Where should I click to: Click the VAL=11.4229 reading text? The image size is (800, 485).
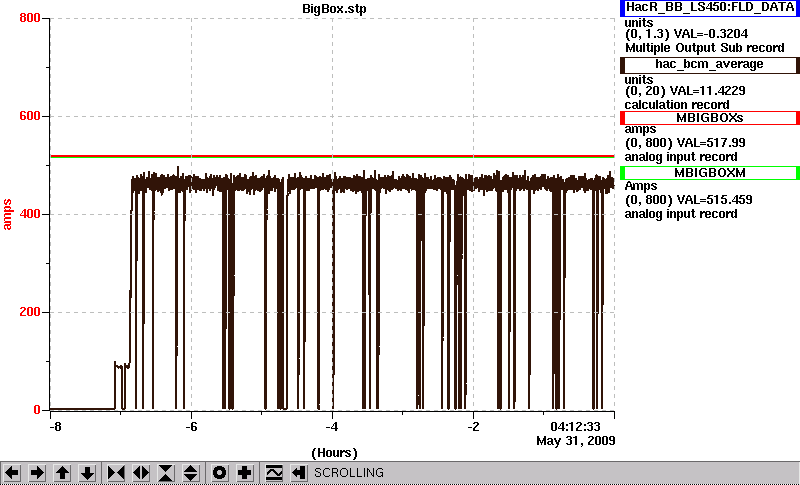pos(708,91)
